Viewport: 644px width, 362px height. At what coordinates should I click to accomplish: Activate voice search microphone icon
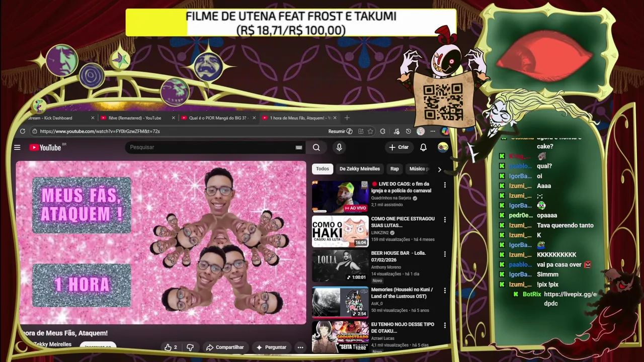click(x=339, y=147)
